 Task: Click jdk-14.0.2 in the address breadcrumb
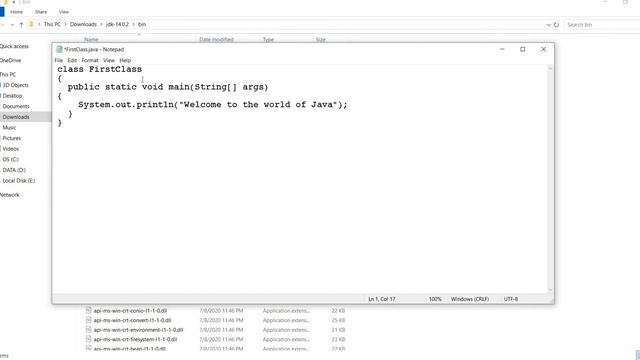117,24
